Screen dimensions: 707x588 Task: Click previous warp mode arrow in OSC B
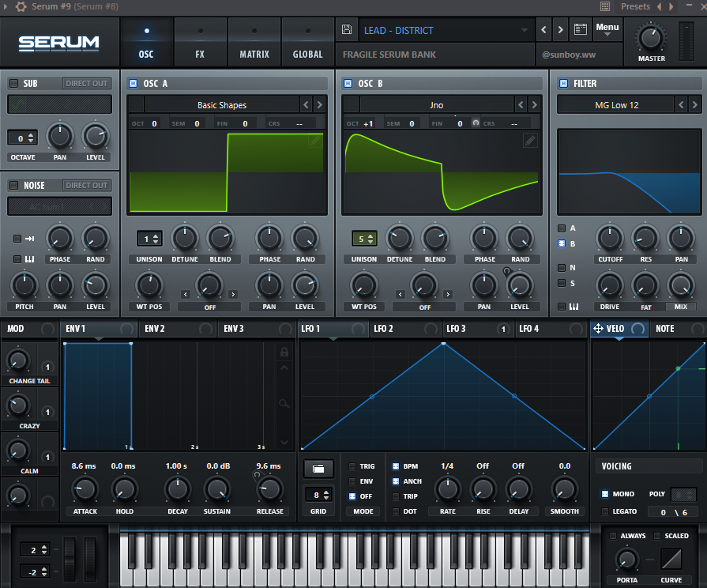pyautogui.click(x=401, y=294)
